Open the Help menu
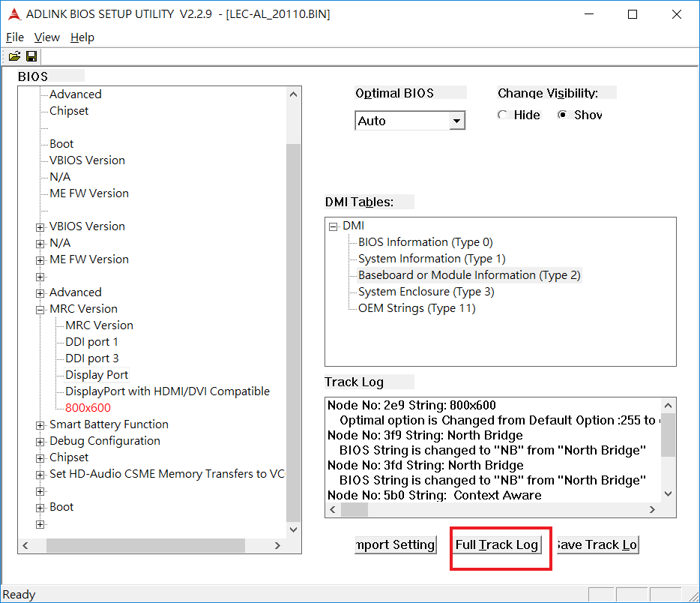The width and height of the screenshot is (700, 603). [x=82, y=37]
